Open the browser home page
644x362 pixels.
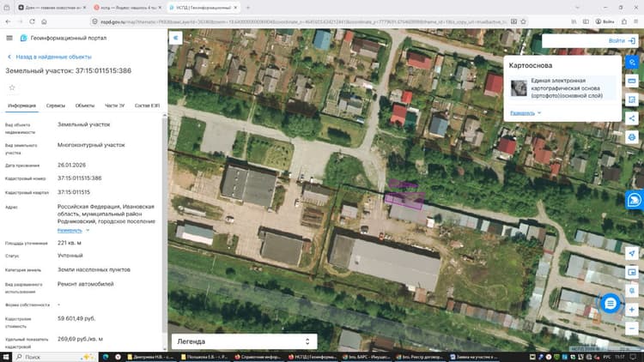[44, 21]
